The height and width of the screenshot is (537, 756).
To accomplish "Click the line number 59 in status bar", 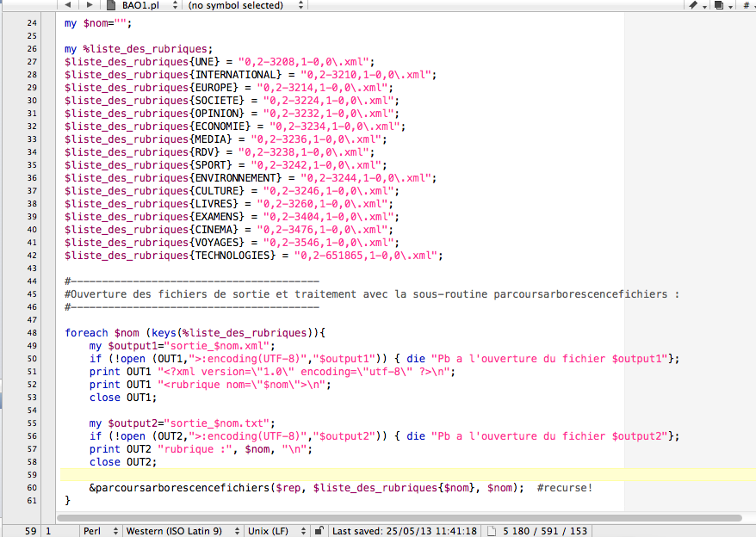I will click(30, 531).
